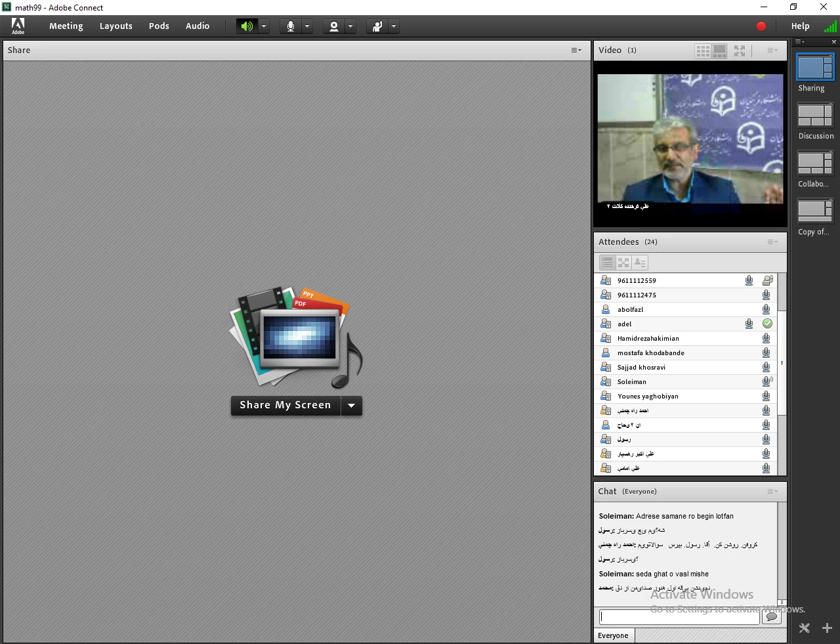Click the chat message input field
This screenshot has height=644, width=840.
[679, 617]
